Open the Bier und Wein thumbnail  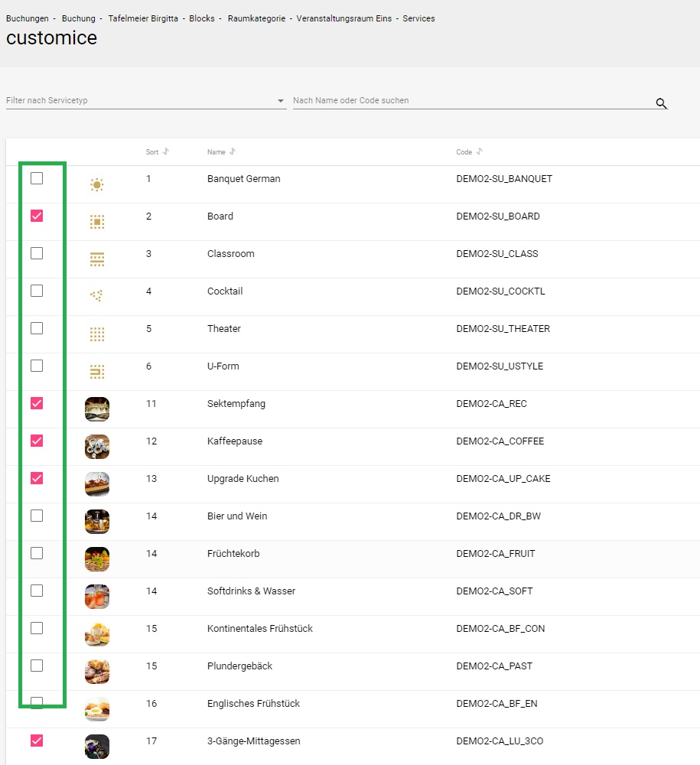97,522
